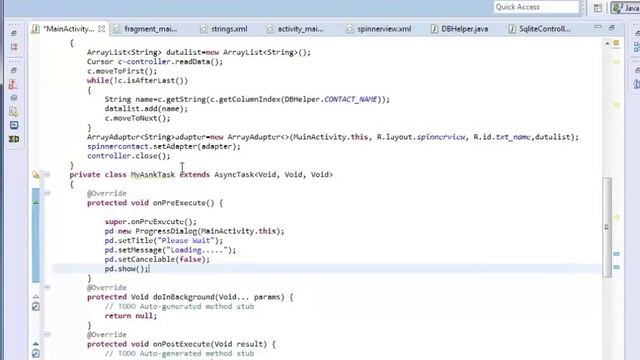
Task: Click the txt_name id reference
Action: click(513, 137)
